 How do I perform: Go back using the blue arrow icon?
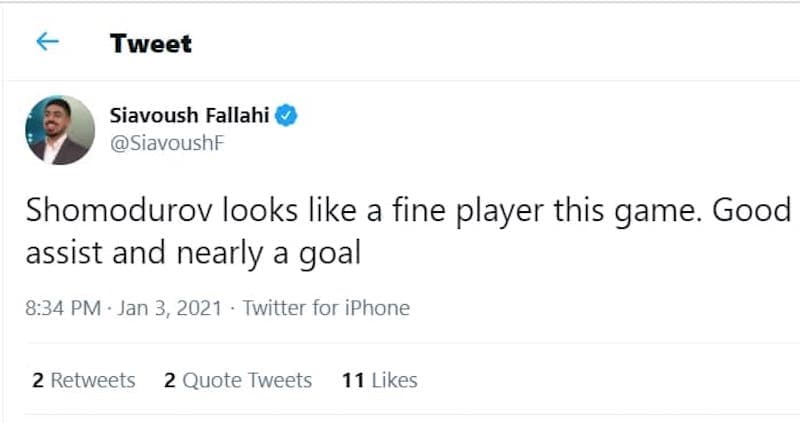tap(47, 42)
